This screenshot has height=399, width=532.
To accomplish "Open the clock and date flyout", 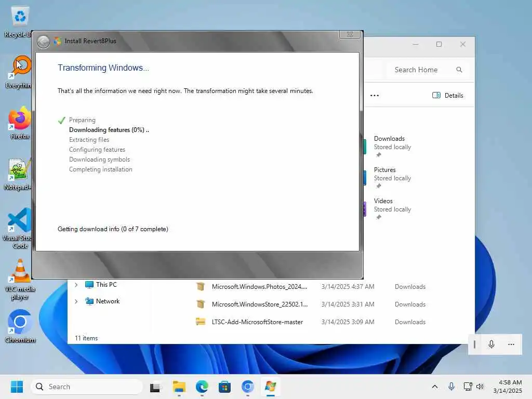I will click(x=508, y=387).
